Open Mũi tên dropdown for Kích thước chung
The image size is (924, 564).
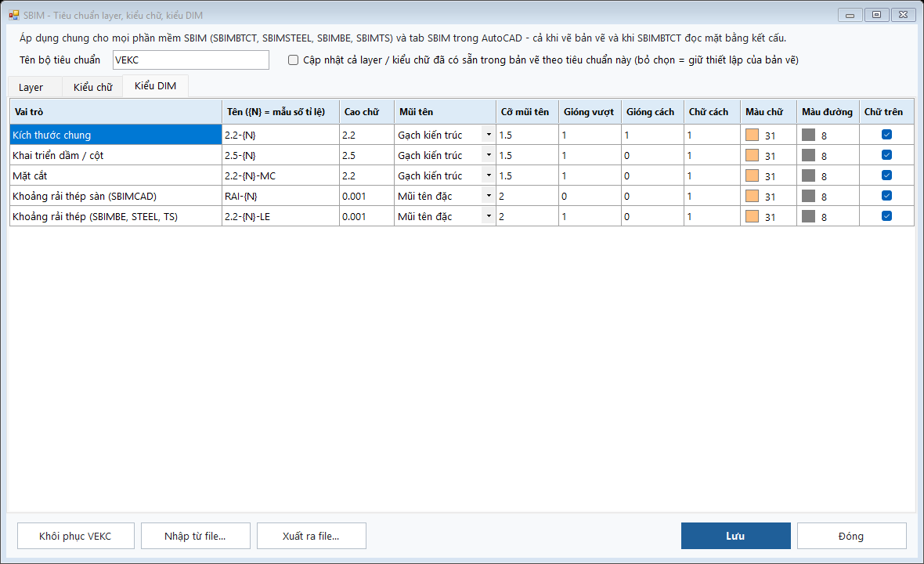pos(489,135)
